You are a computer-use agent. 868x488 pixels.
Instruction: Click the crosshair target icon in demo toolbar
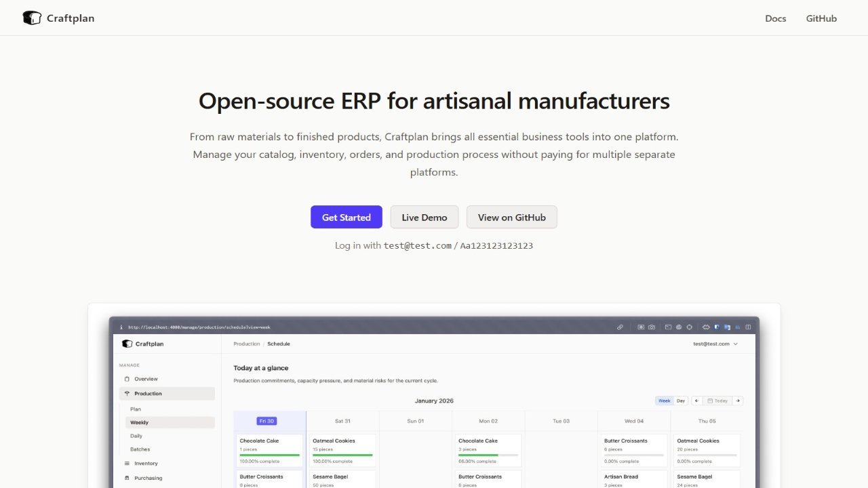(x=690, y=327)
